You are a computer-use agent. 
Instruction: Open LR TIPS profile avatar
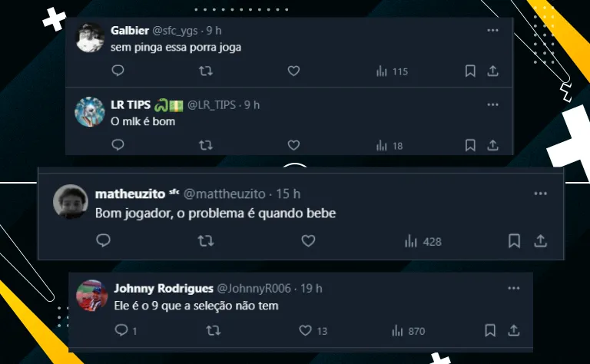pyautogui.click(x=90, y=111)
